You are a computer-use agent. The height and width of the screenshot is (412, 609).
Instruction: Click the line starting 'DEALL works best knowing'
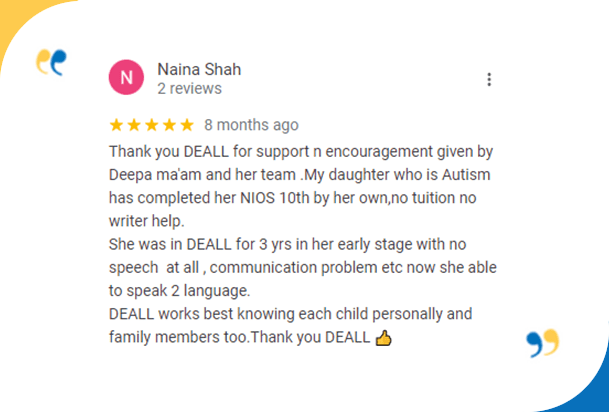pyautogui.click(x=290, y=314)
